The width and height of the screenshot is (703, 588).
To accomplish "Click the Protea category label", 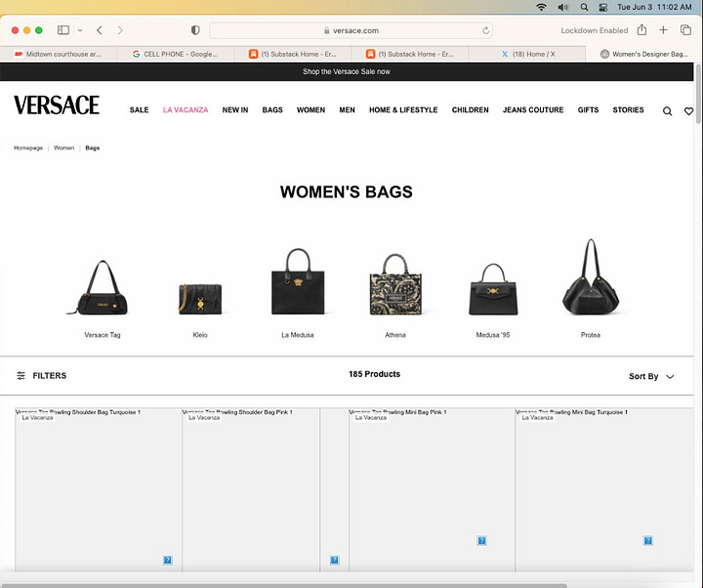I will (x=591, y=335).
